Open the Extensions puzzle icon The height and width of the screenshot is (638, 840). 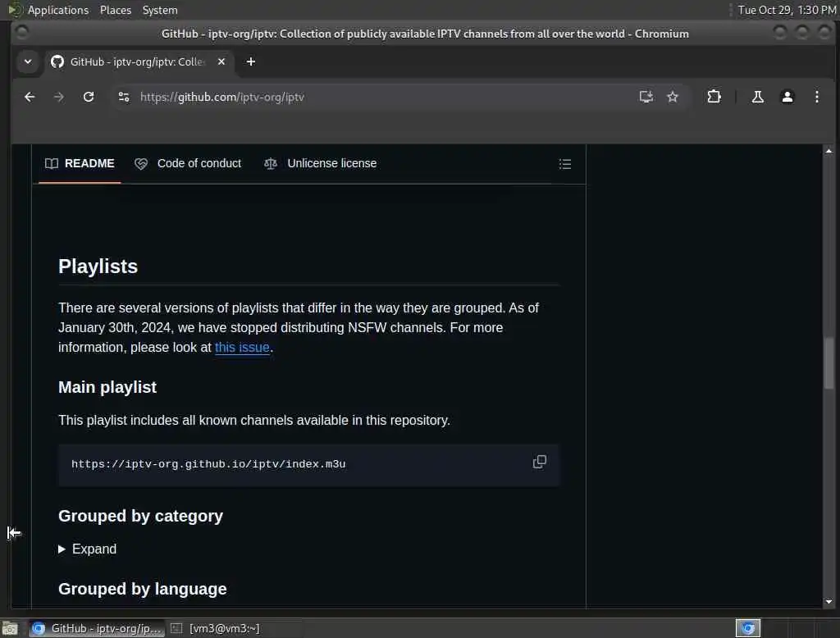click(714, 97)
